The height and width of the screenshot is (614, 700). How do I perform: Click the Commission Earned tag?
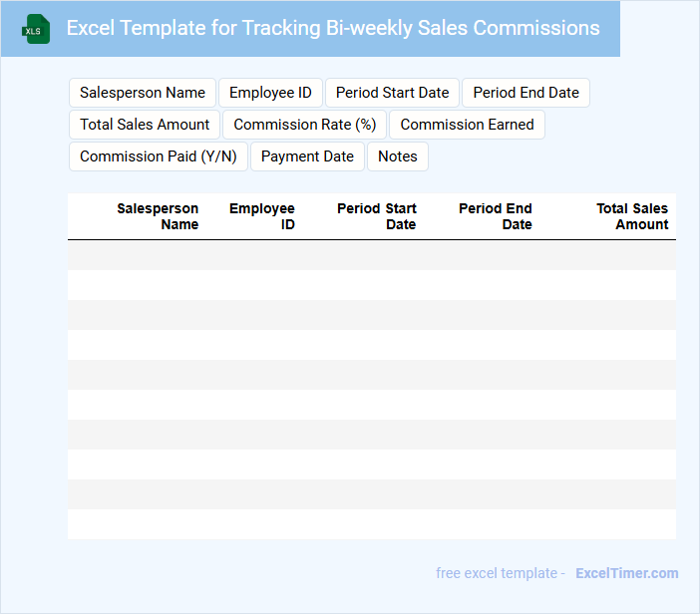tap(467, 125)
